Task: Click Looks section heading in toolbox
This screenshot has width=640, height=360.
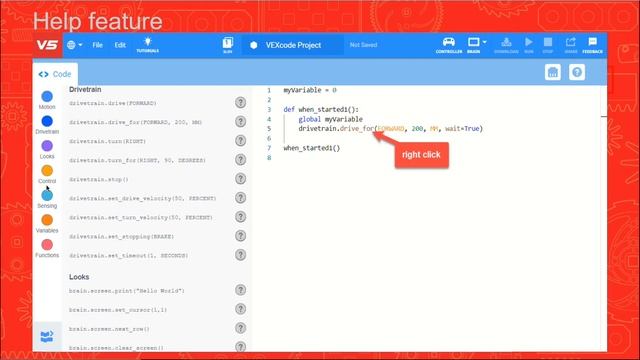Action: point(79,277)
